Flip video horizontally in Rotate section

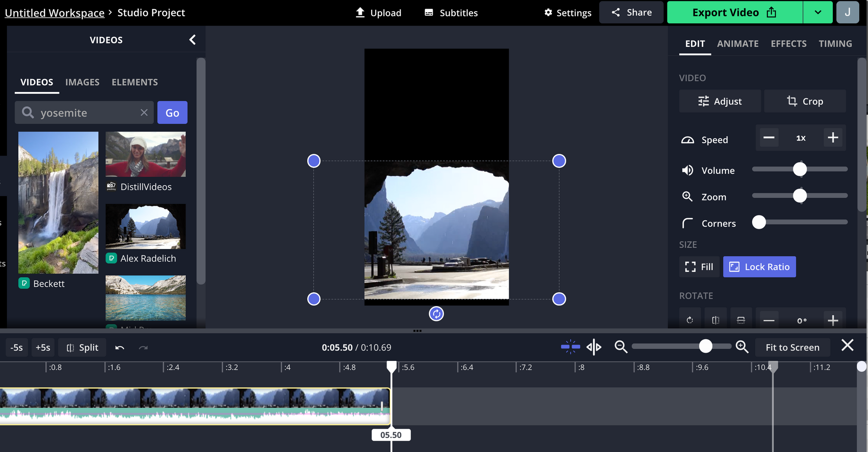coord(715,321)
